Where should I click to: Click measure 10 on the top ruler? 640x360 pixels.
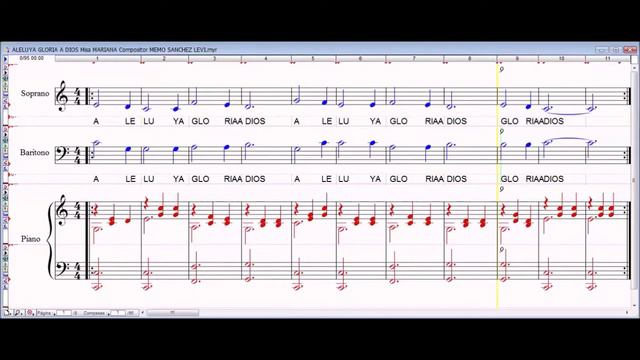click(562, 59)
